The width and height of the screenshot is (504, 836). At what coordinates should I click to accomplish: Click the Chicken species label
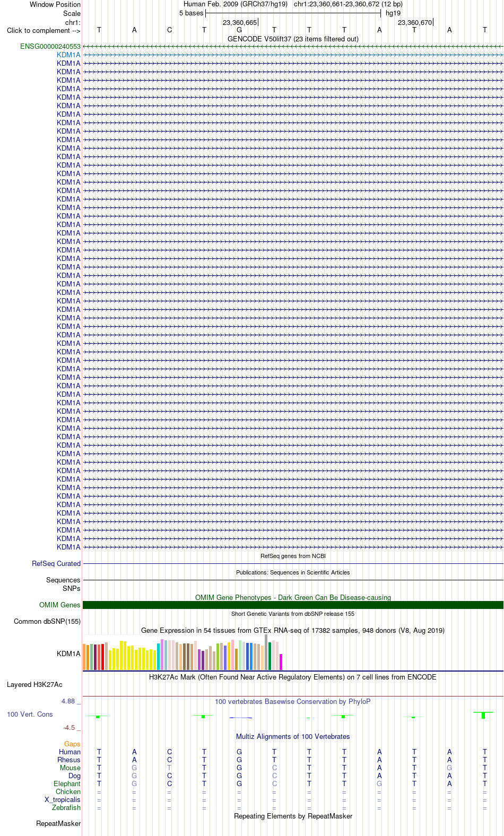pyautogui.click(x=68, y=792)
